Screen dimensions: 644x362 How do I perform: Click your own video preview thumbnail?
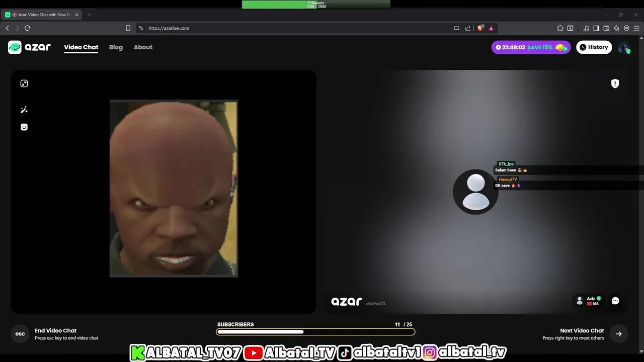tap(174, 189)
